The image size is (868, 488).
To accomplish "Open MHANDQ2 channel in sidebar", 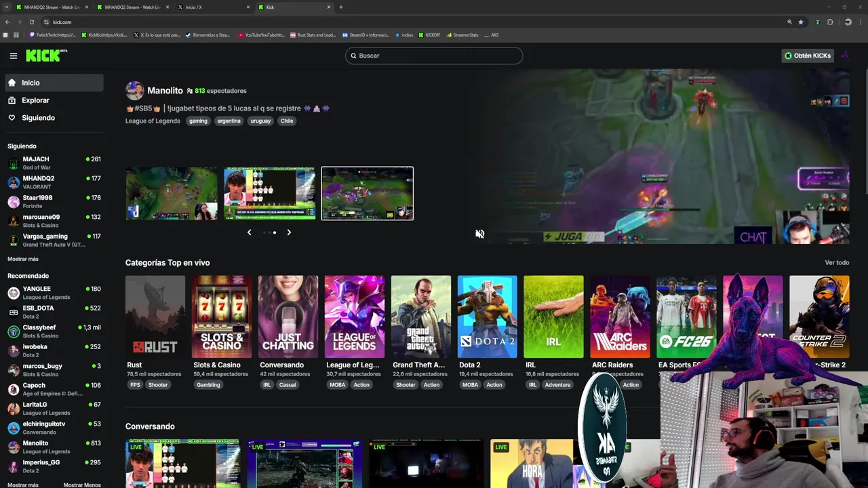I will point(54,182).
